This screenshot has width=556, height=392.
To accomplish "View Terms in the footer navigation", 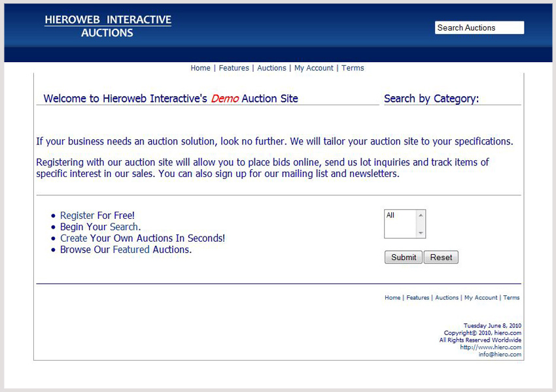I will pos(512,298).
